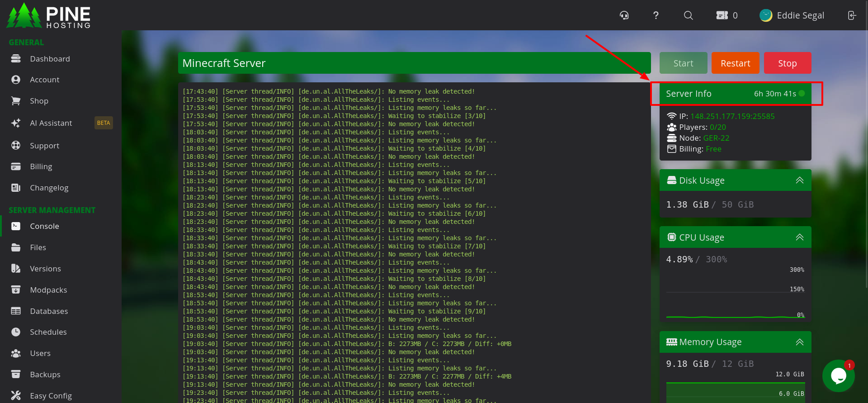868x403 pixels.
Task: Click the green server online status dot
Action: pyautogui.click(x=802, y=94)
